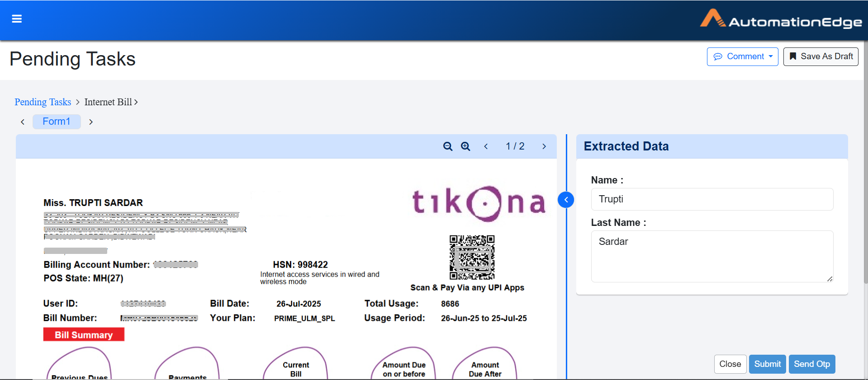The height and width of the screenshot is (380, 868).
Task: Collapse panel with blue round arrow
Action: 566,200
